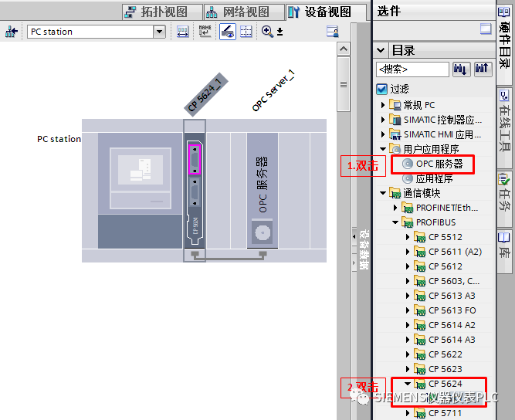Select the OPC Server_1 label
Screen dimensions: 515x420
click(273, 91)
